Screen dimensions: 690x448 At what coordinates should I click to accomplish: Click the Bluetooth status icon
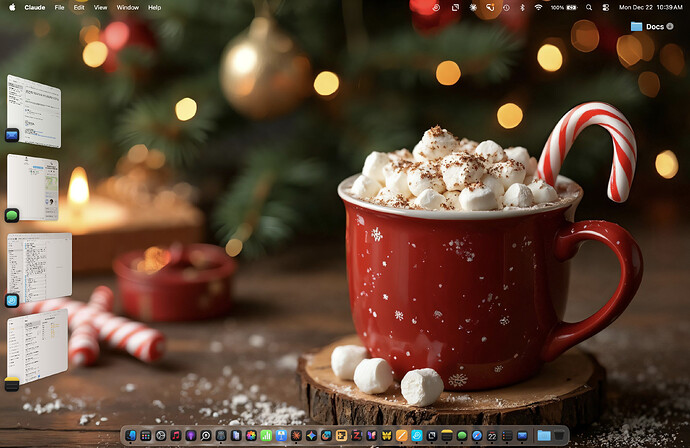click(x=522, y=7)
